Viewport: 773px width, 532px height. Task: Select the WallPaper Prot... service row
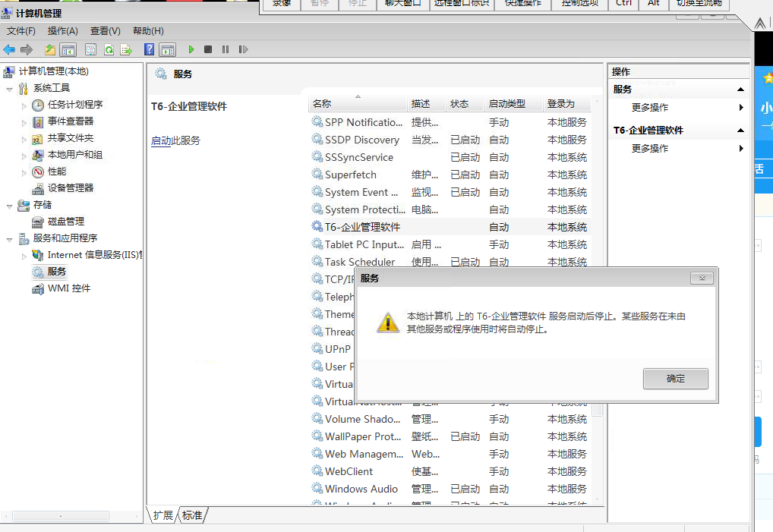coord(450,436)
